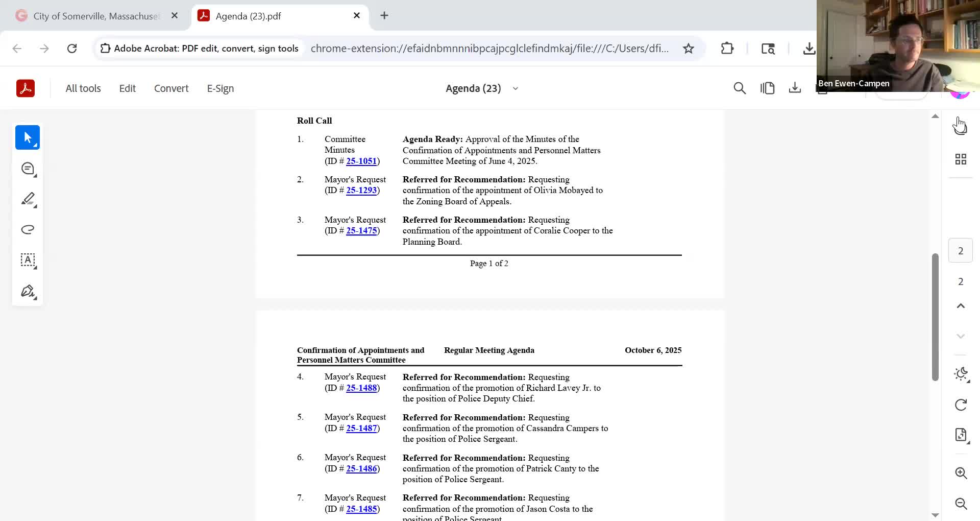Image resolution: width=980 pixels, height=521 pixels.
Task: Close the Agenda (23).pdf tab
Action: click(357, 16)
